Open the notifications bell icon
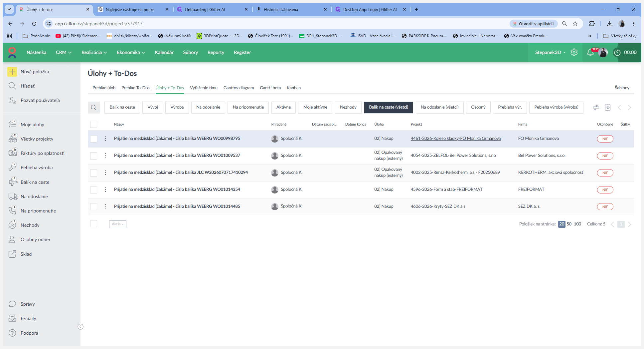 coord(590,52)
